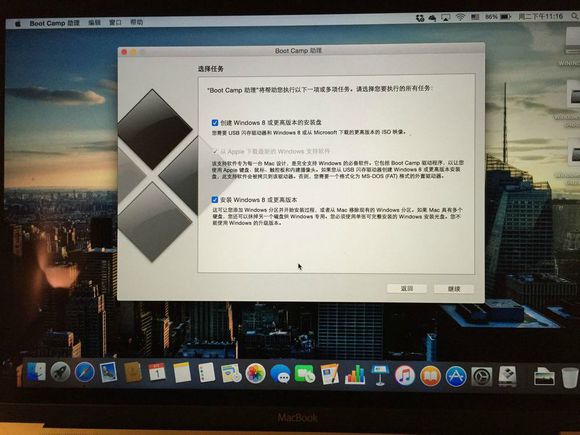This screenshot has height=435, width=580.
Task: Open the stack folder in the dock
Action: (544, 377)
